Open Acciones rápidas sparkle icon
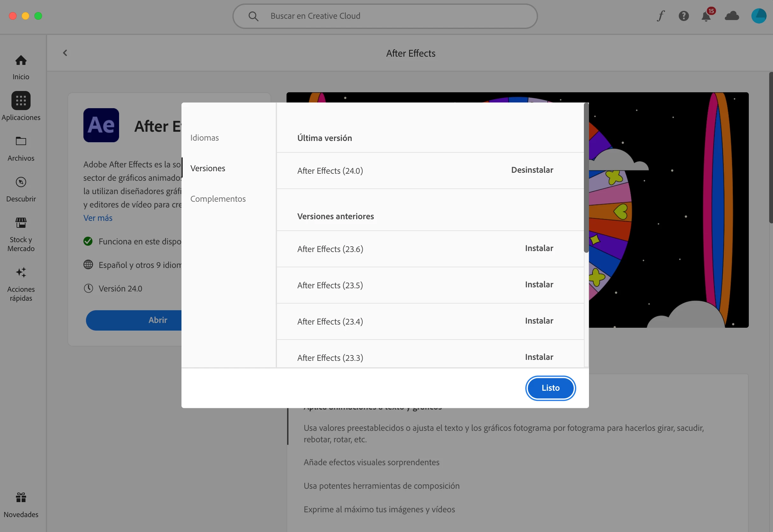The height and width of the screenshot is (532, 773). tap(21, 272)
